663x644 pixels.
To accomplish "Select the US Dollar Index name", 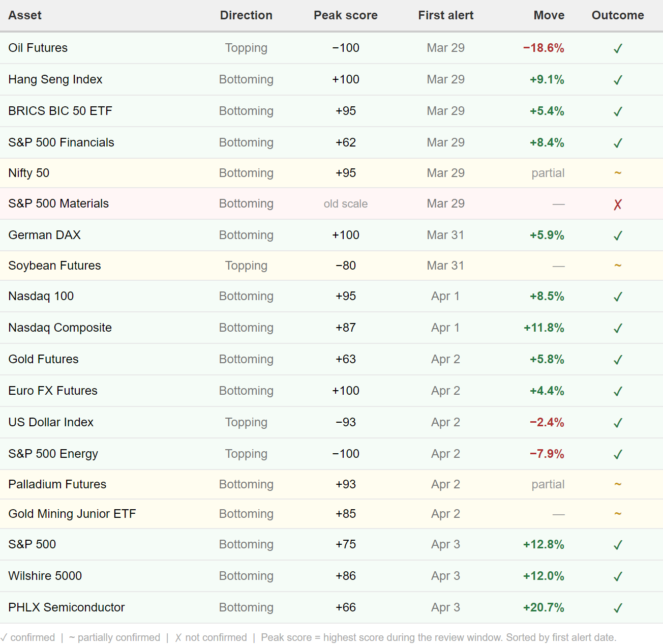I will [51, 422].
